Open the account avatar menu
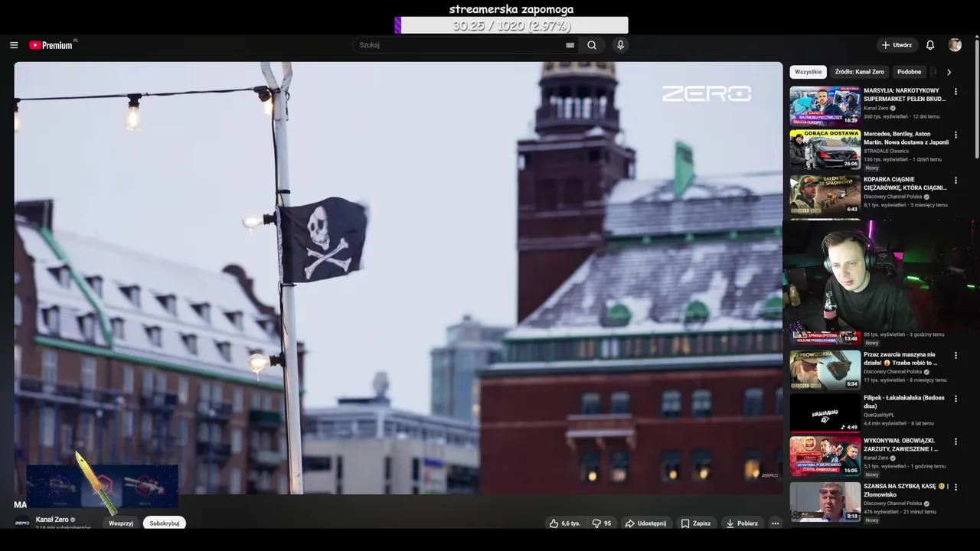This screenshot has width=980, height=551. point(955,45)
